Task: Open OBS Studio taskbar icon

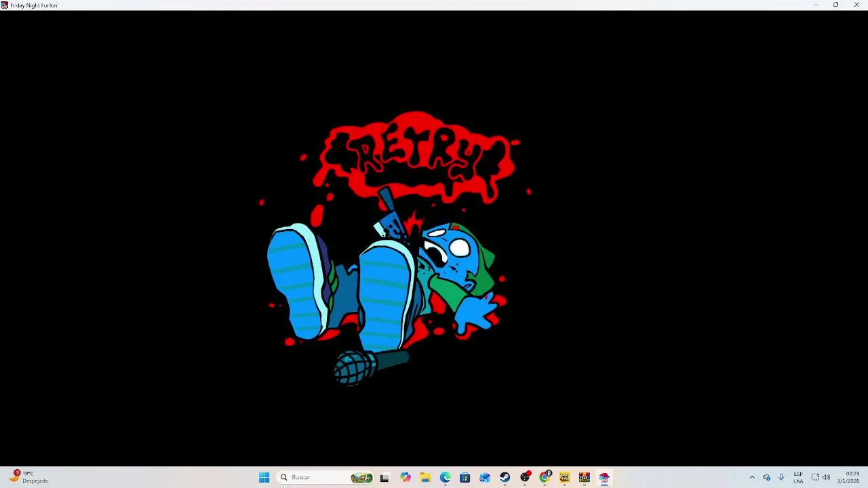Action: click(525, 478)
